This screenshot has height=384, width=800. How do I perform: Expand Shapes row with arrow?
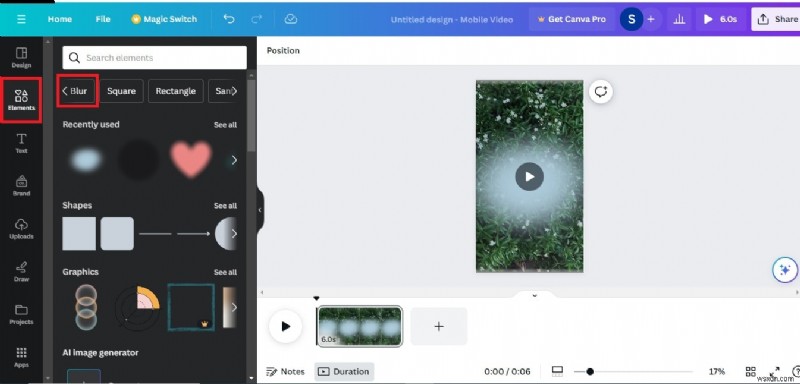click(234, 234)
